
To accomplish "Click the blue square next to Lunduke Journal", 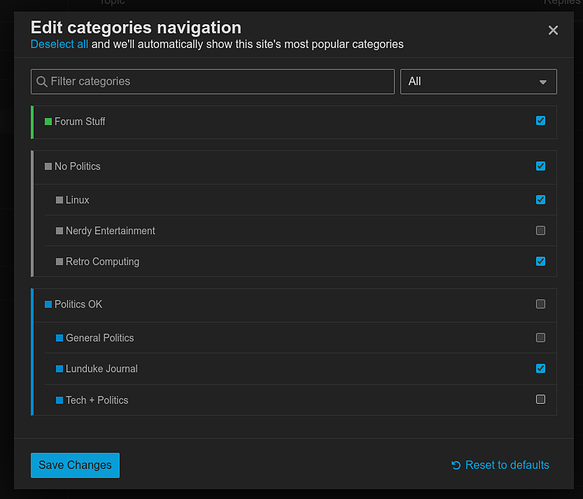I will pyautogui.click(x=59, y=369).
